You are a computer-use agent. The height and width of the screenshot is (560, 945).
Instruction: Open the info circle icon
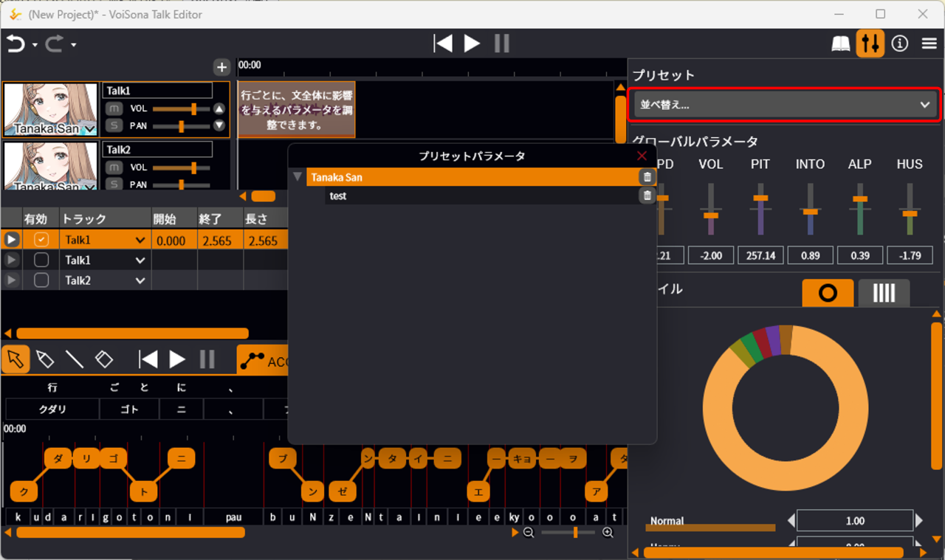point(899,44)
